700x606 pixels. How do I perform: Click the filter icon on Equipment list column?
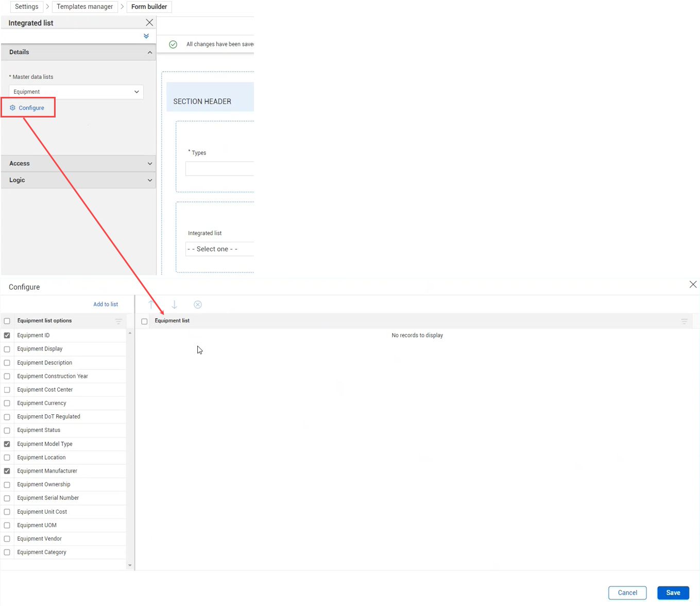click(685, 321)
